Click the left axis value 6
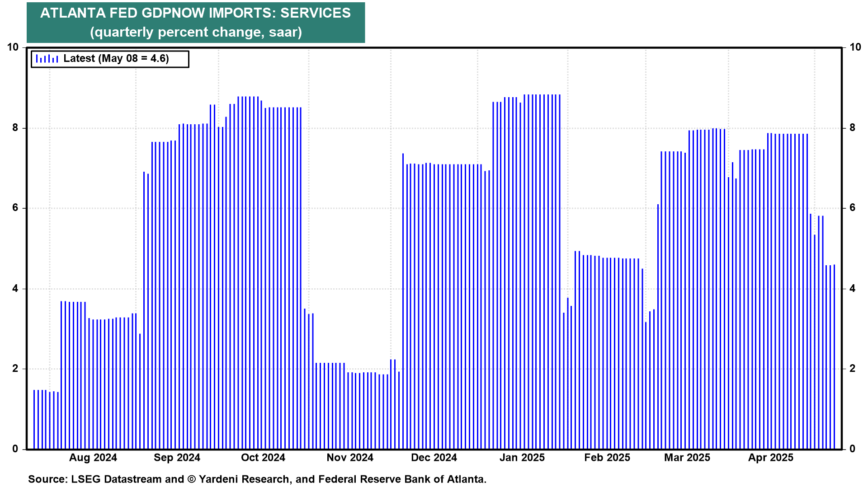The width and height of the screenshot is (868, 488). (x=15, y=208)
